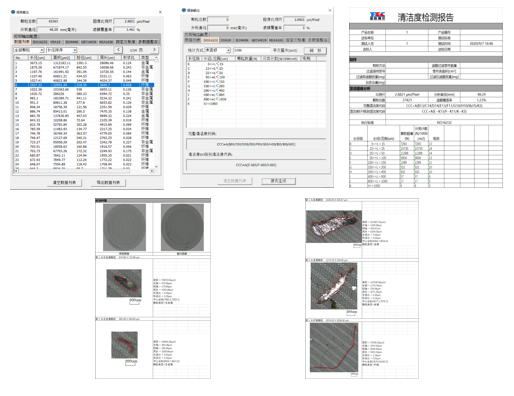Image resolution: width=514 pixels, height=396 pixels.
Task: Click scroll-down arrow of particle table
Action: (156, 166)
